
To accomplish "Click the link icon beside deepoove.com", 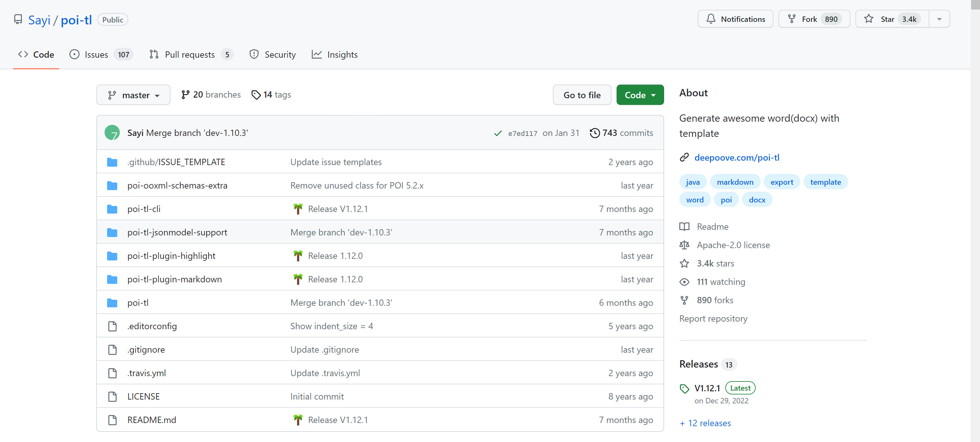I will 684,157.
